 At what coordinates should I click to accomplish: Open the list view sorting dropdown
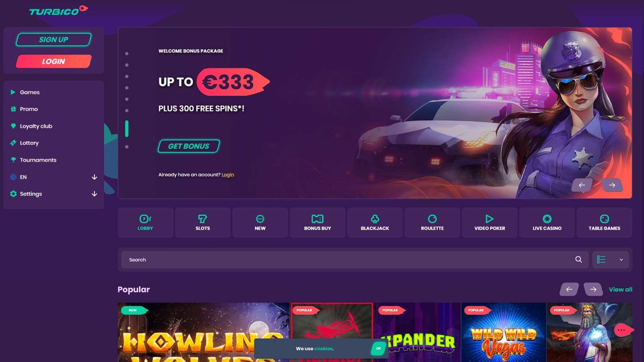pyautogui.click(x=610, y=260)
